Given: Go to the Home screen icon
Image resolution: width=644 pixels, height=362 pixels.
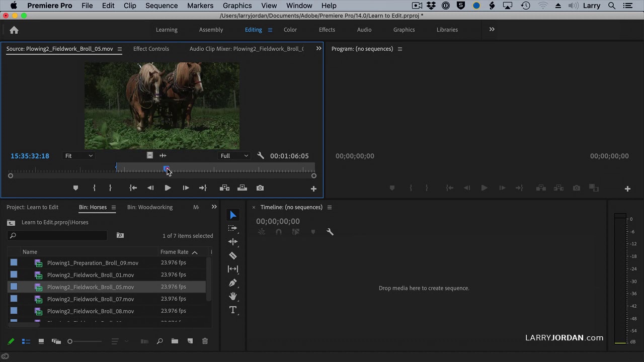Looking at the screenshot, I should click(14, 30).
